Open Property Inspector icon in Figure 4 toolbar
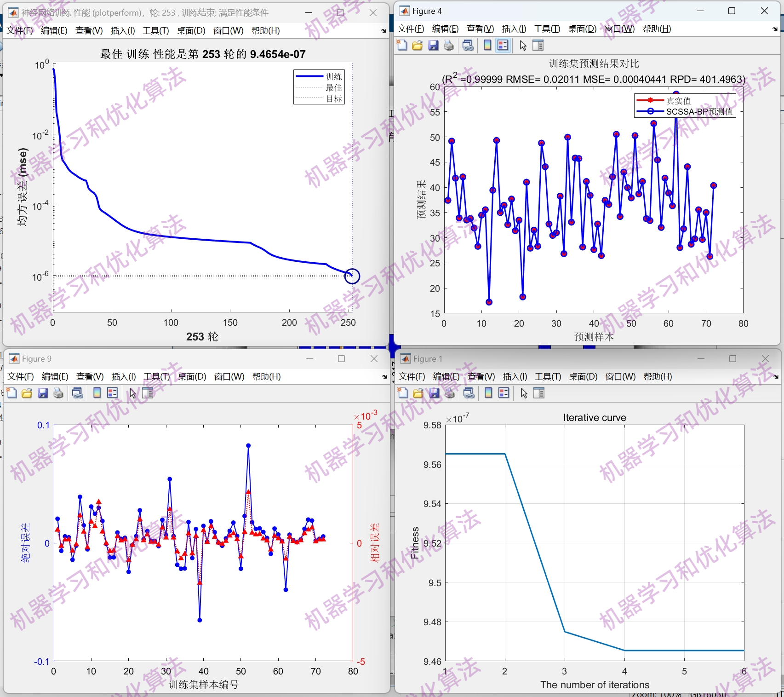This screenshot has width=784, height=697. pos(538,45)
